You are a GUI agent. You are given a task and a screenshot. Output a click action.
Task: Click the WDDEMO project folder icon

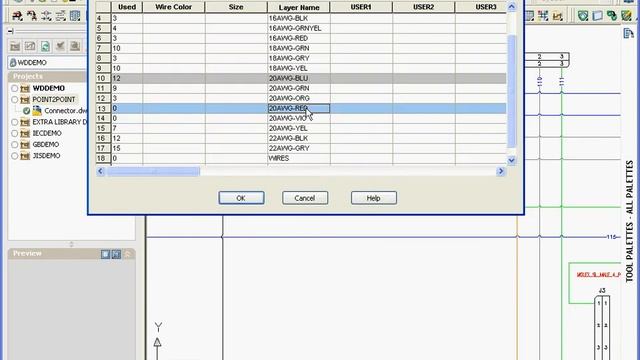pyautogui.click(x=25, y=88)
